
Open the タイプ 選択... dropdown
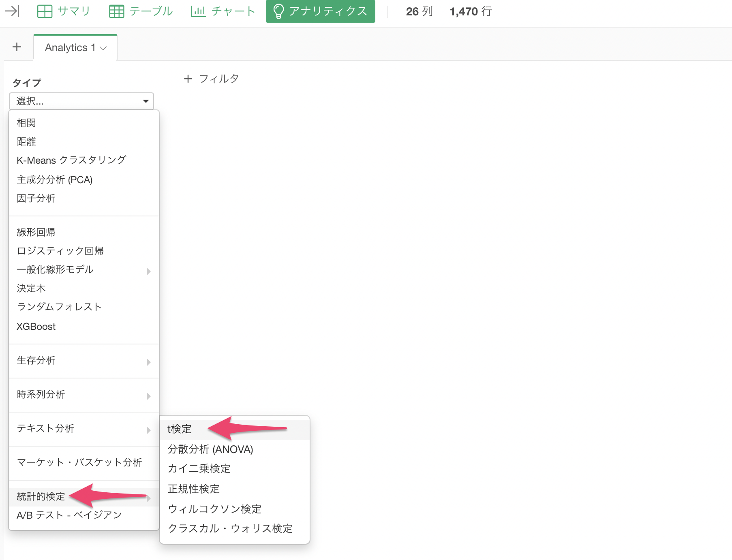point(81,101)
